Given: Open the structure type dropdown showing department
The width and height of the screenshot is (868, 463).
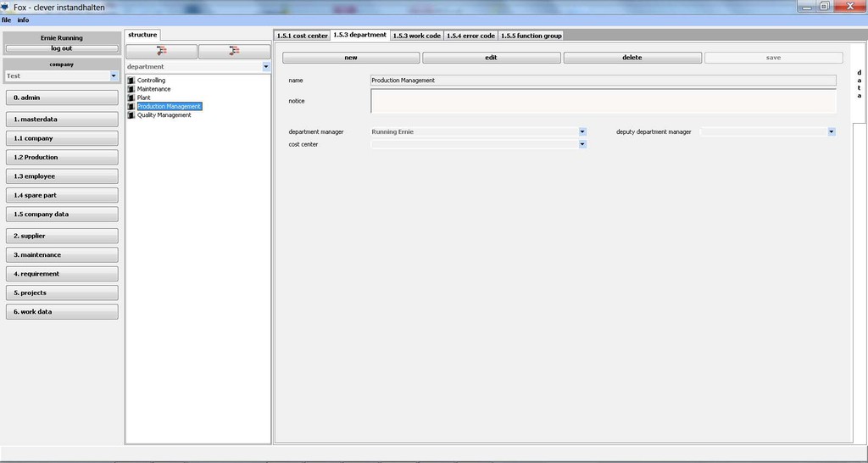Looking at the screenshot, I should [265, 67].
